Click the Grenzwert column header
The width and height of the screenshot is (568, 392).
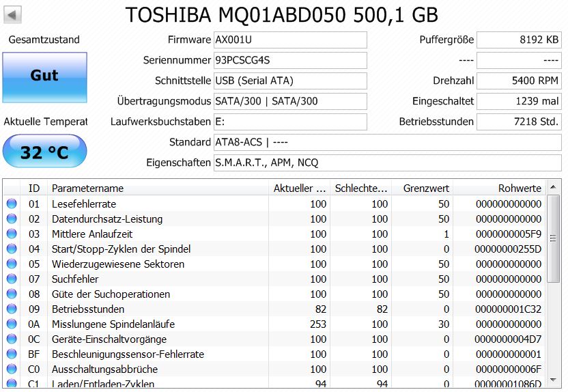pos(422,188)
